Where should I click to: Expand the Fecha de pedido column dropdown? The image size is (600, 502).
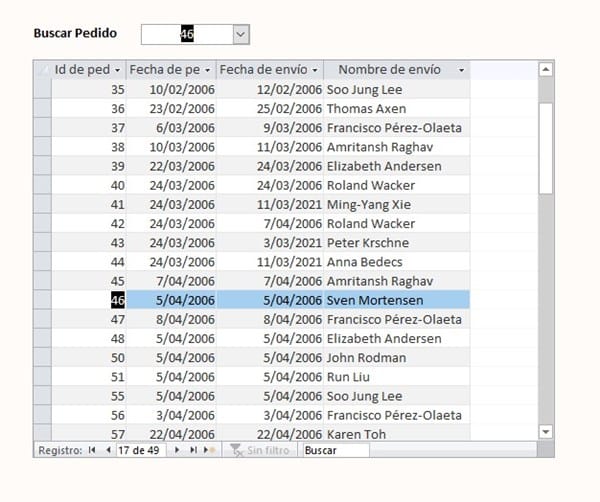207,70
